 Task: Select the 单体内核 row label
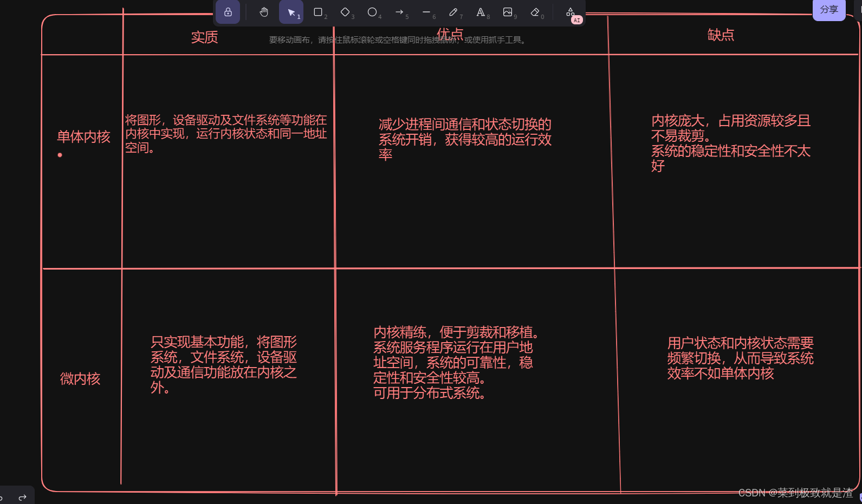[83, 136]
